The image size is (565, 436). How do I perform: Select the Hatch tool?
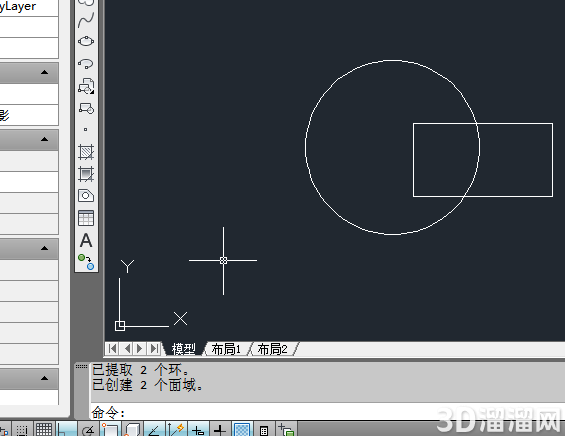pyautogui.click(x=86, y=152)
